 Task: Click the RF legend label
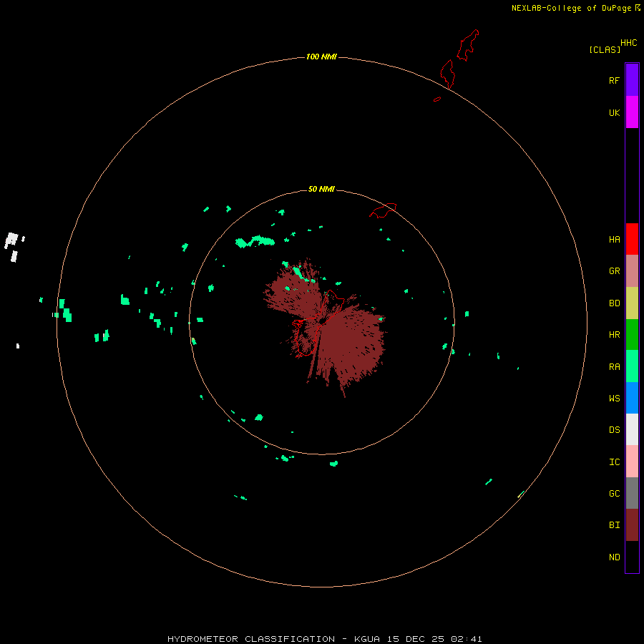[x=614, y=80]
